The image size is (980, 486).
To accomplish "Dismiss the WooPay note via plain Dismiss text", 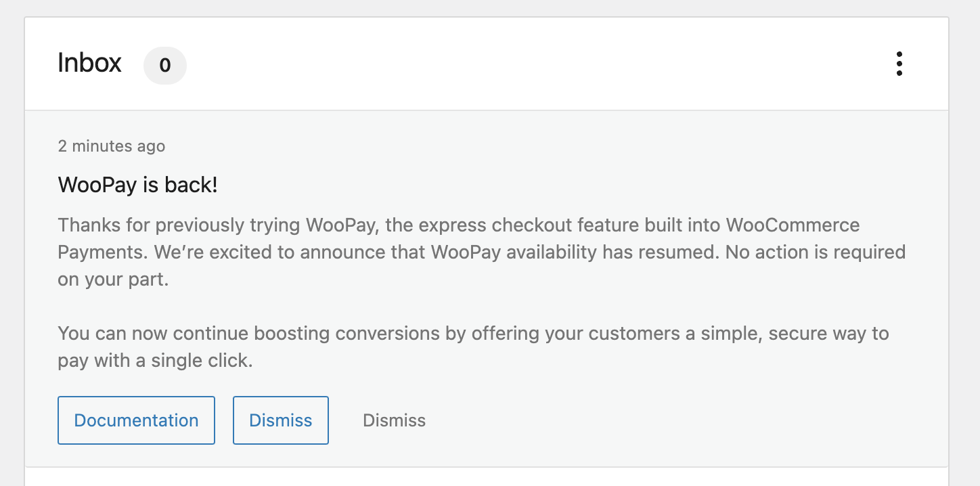I will coord(393,420).
